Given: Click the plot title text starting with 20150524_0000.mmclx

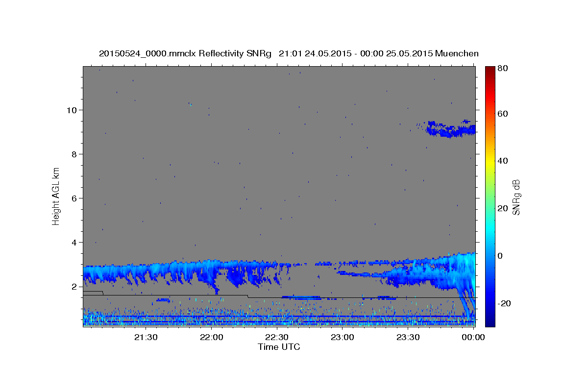Looking at the screenshot, I should point(289,53).
